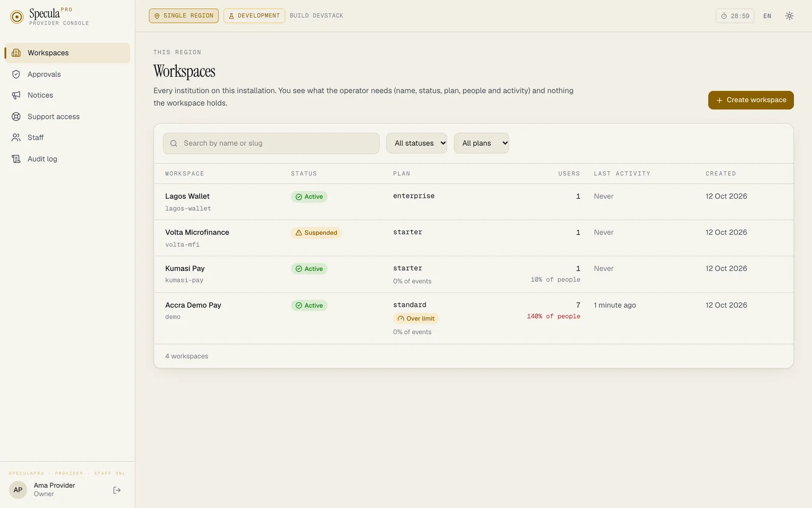Viewport: 812px width, 508px height.
Task: Click the Audit log scroll icon
Action: pos(16,159)
